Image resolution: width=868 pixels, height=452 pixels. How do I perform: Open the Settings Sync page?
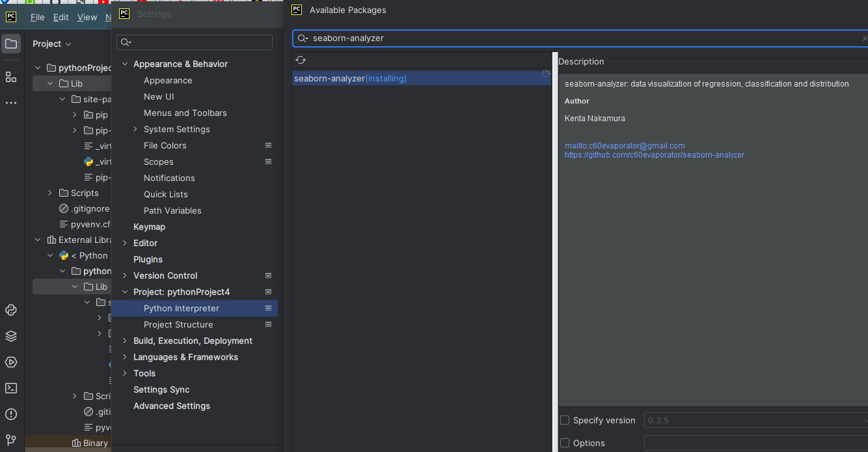click(161, 389)
